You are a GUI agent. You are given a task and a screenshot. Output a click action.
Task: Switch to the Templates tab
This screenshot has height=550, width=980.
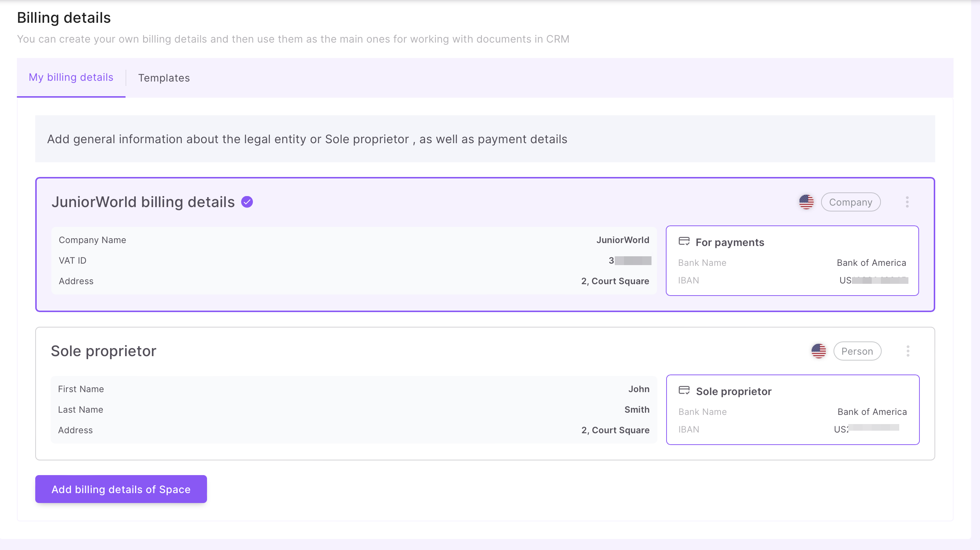[164, 77]
